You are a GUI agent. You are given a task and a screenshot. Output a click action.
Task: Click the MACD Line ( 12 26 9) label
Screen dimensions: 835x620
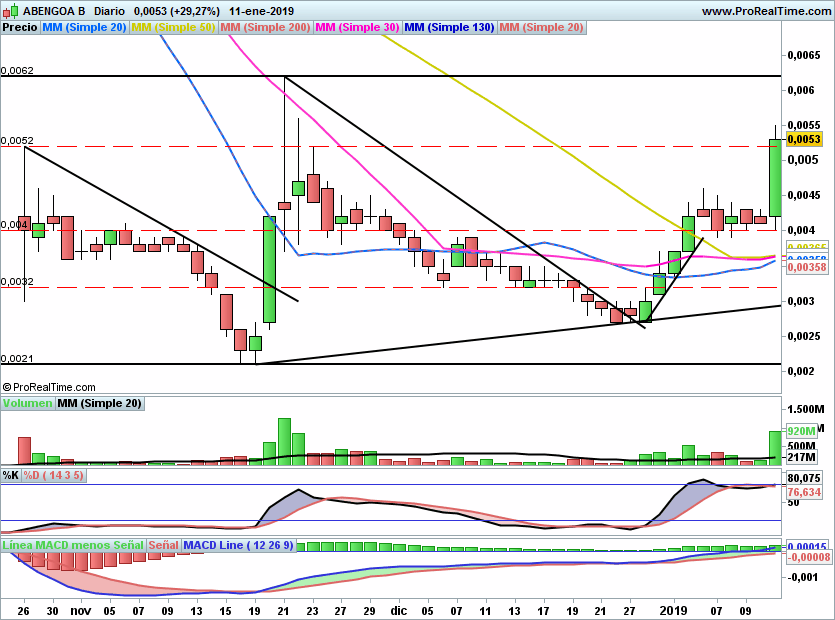239,545
